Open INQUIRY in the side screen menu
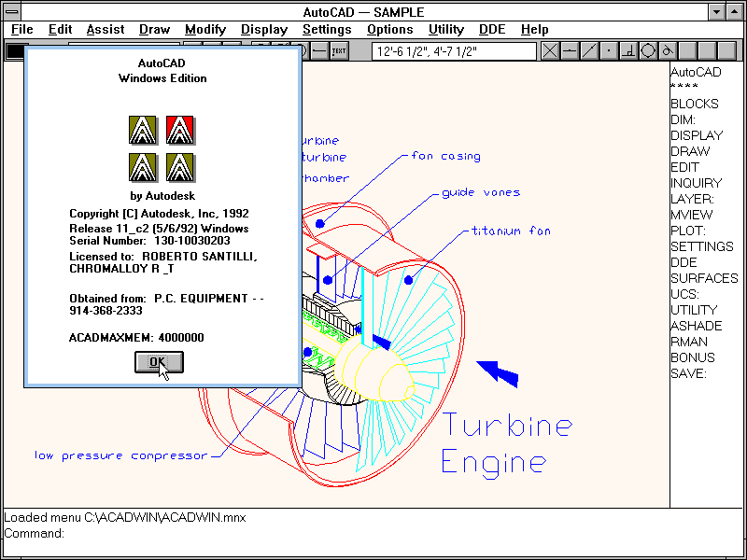 [x=696, y=183]
